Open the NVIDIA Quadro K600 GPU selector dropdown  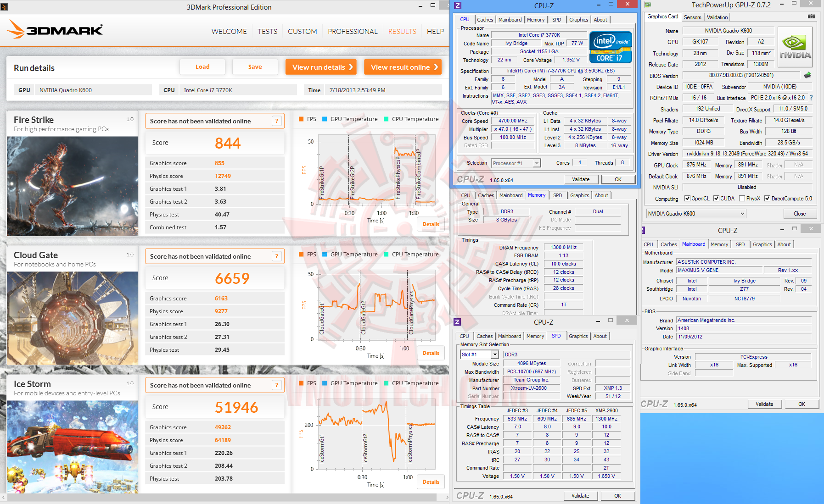coord(696,214)
